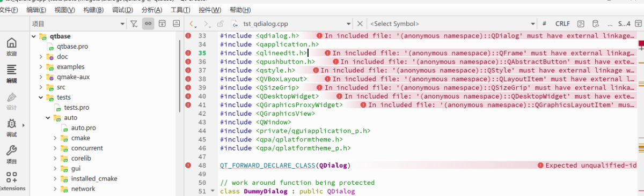Expand the corelib folder
Image resolution: width=644 pixels, height=196 pixels.
tap(55, 159)
